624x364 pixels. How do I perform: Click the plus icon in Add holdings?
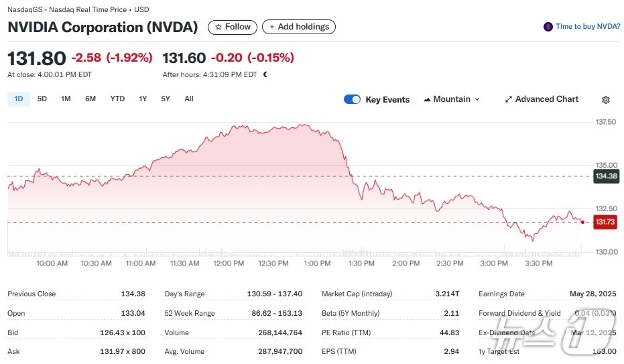coord(271,27)
